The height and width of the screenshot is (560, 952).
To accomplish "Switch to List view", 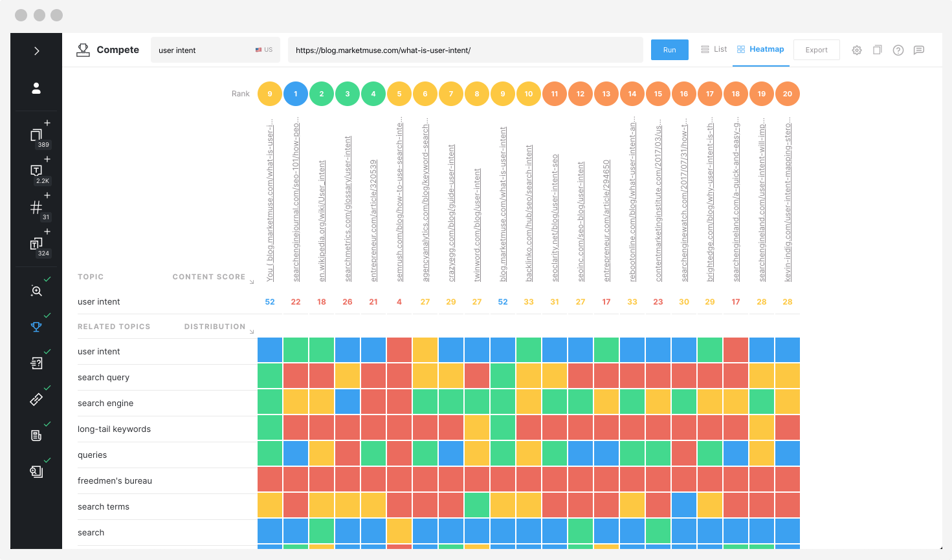I will coord(713,48).
